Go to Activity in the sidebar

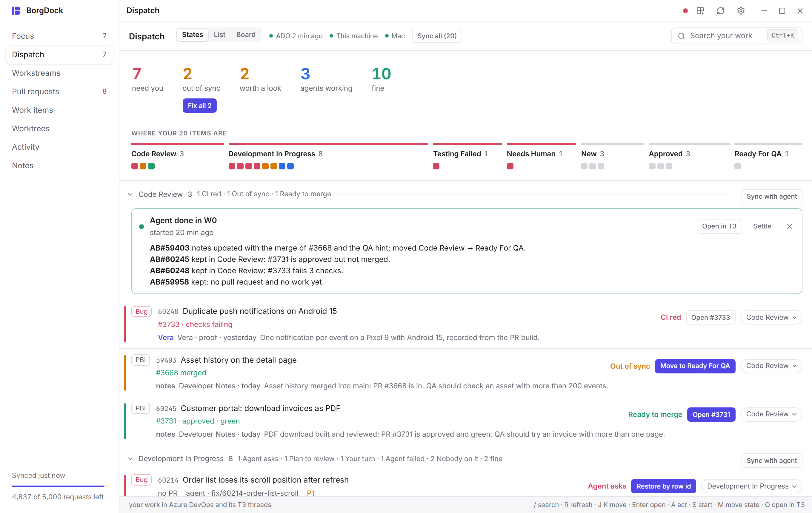[x=59, y=147]
